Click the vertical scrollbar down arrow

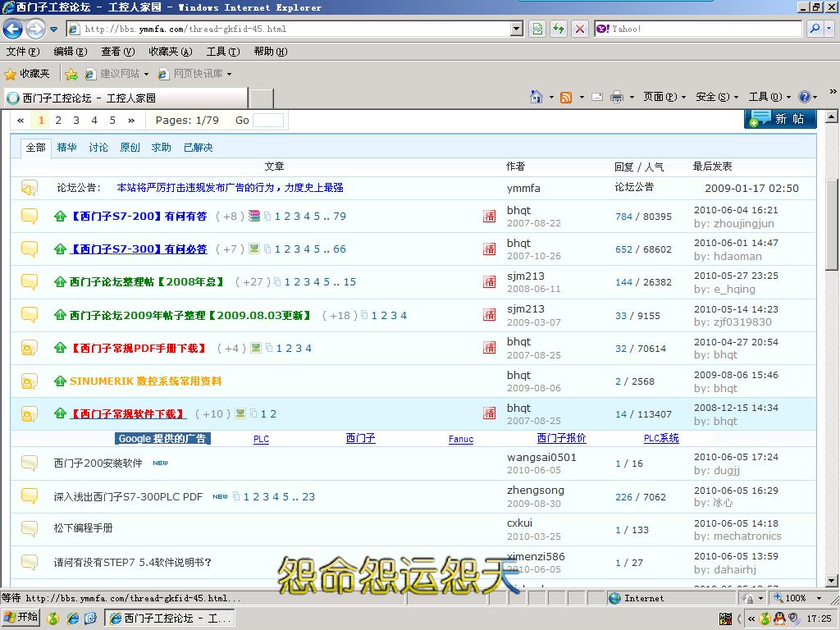832,581
